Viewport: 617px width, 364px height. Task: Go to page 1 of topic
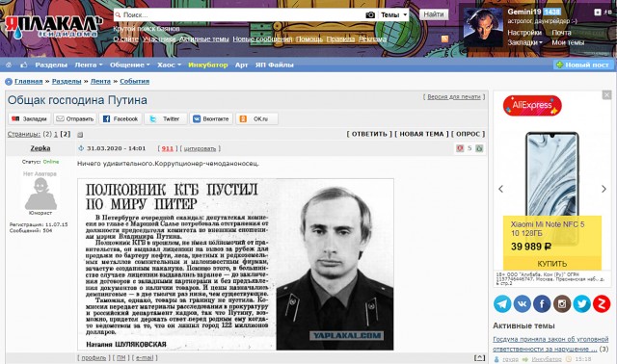click(x=56, y=135)
